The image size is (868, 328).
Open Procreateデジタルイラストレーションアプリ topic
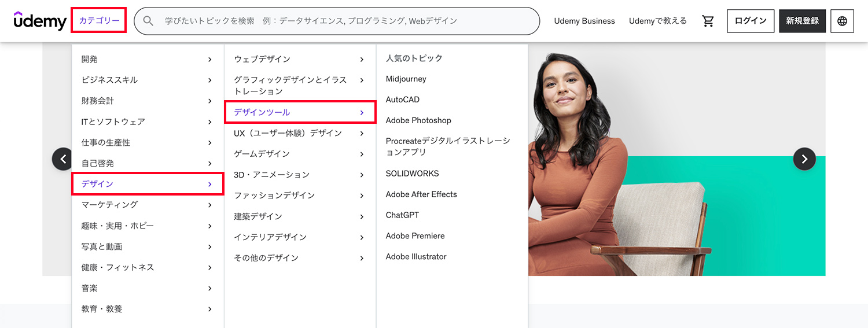(x=448, y=146)
